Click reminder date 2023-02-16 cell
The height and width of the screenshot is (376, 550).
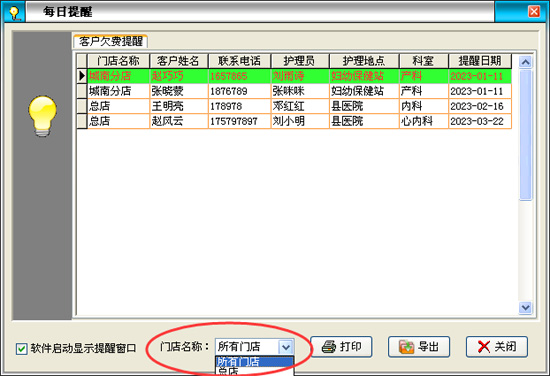coord(480,106)
